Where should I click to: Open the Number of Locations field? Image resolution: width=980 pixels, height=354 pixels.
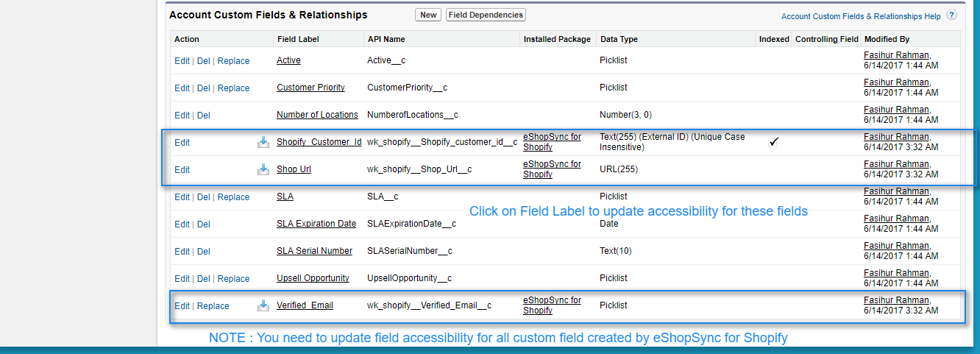317,115
